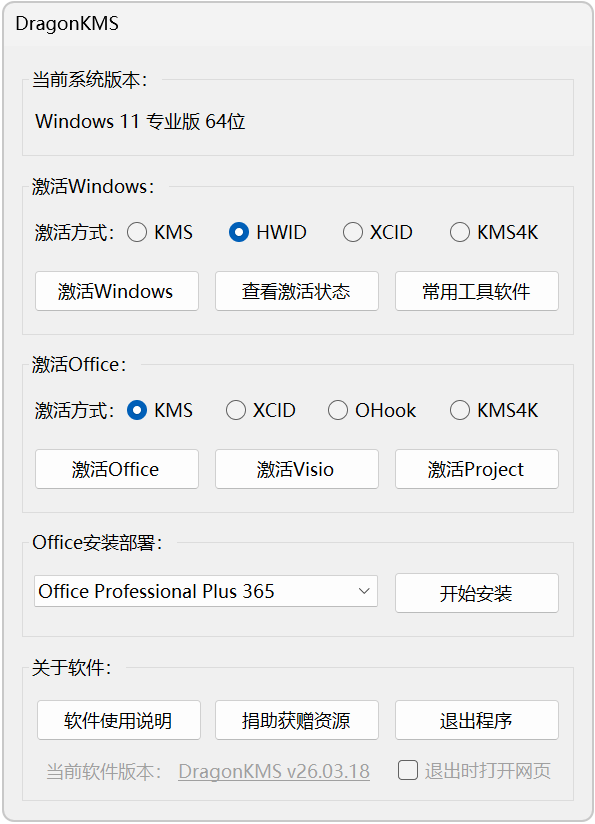The height and width of the screenshot is (824, 595).
Task: Click the 捐助获赠资源 donation button
Action: 296,720
